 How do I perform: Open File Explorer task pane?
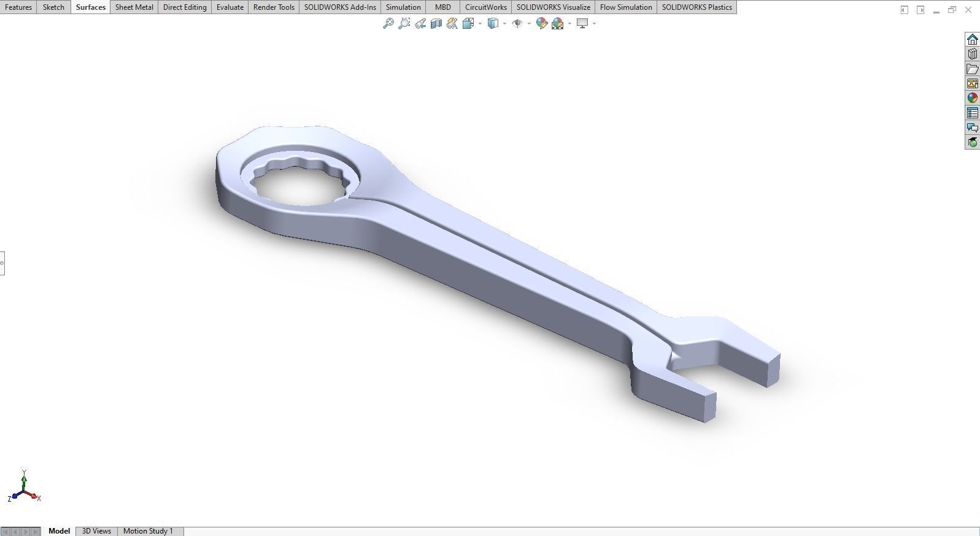[x=972, y=69]
